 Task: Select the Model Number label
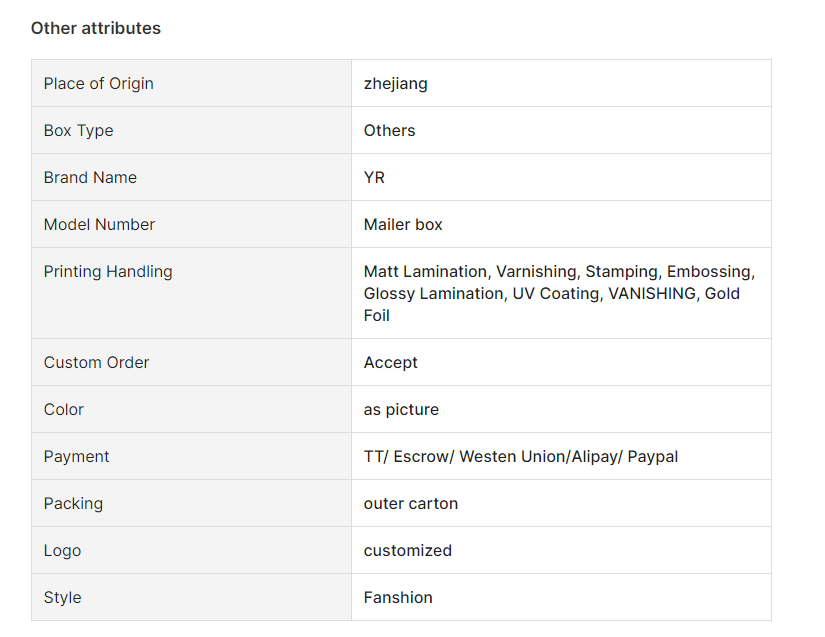pyautogui.click(x=99, y=225)
